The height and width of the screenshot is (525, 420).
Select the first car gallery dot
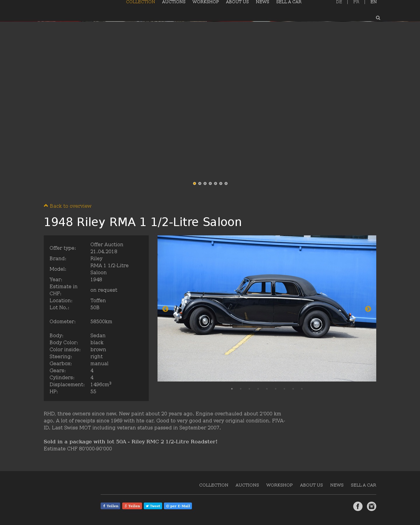click(x=232, y=389)
